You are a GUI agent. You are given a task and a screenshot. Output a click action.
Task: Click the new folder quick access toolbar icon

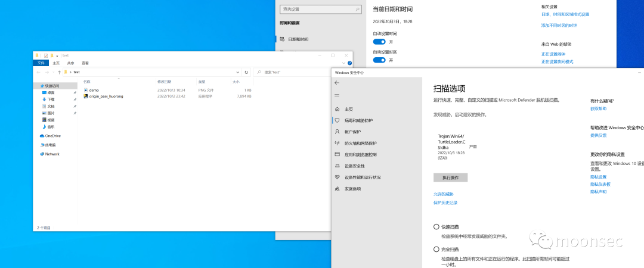pyautogui.click(x=52, y=55)
